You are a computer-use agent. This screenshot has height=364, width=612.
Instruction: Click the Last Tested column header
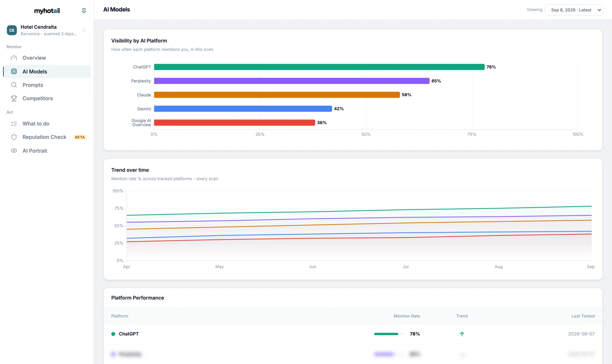click(583, 316)
